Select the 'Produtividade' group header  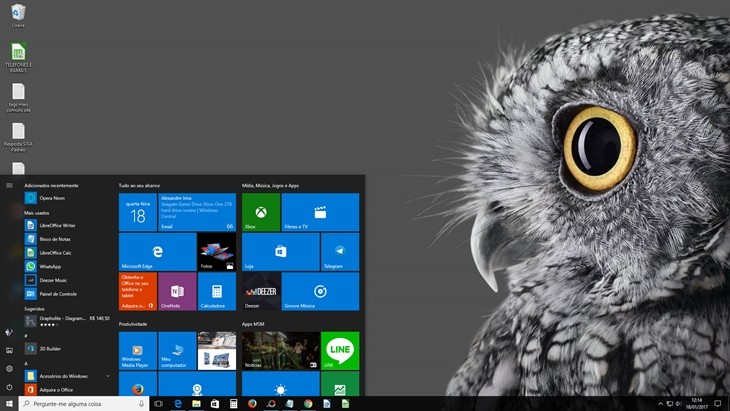coord(133,324)
